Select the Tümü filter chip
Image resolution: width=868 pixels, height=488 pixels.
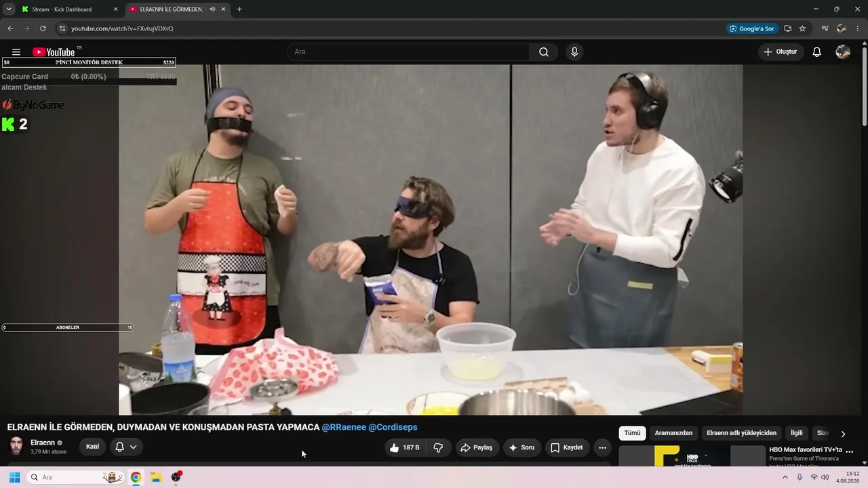point(632,433)
